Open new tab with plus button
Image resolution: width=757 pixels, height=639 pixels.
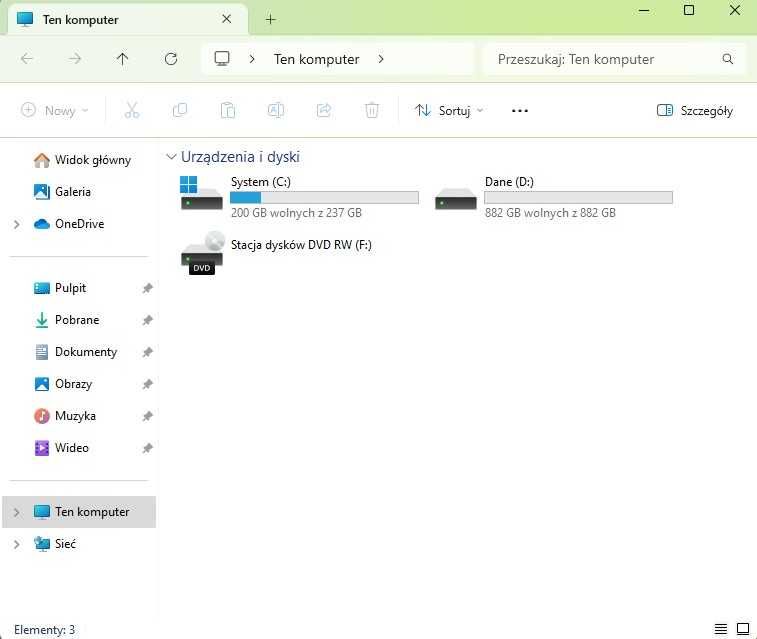coord(270,19)
